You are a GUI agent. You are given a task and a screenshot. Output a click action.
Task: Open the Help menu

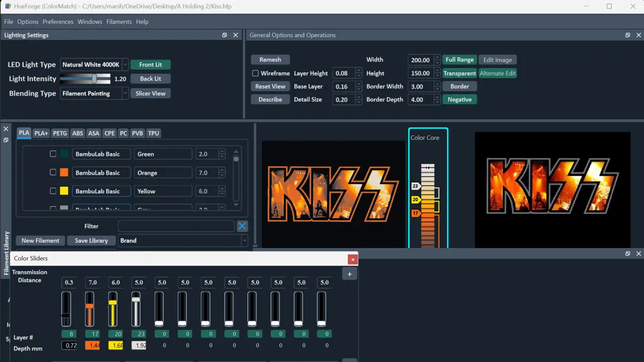142,22
